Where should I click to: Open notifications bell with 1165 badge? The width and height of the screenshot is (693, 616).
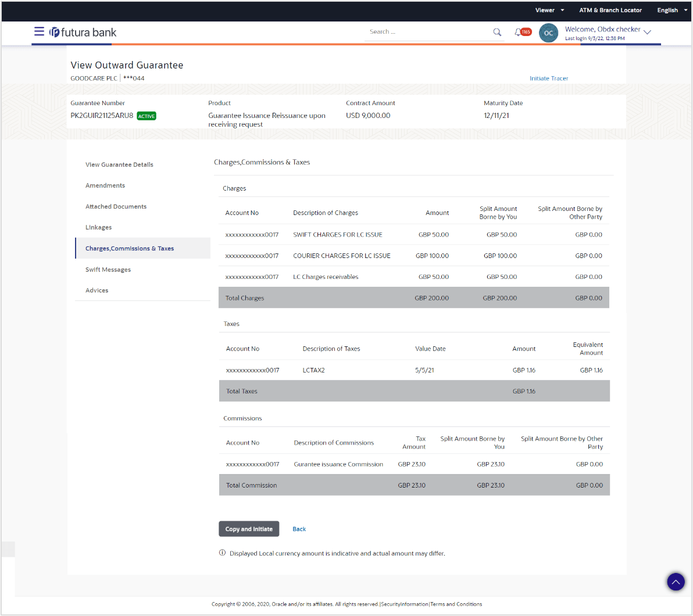click(523, 32)
